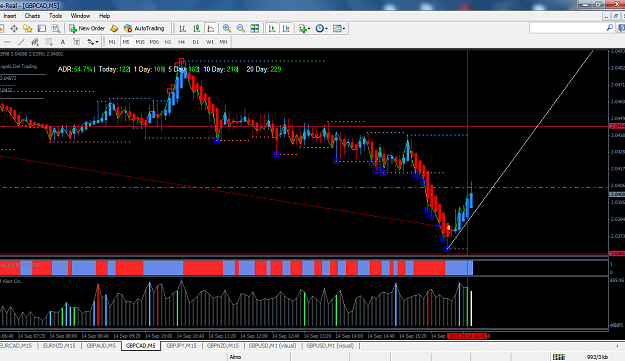Click the '10 Day: 218' indicator text
Image resolution: width=625 pixels, height=361 pixels.
pyautogui.click(x=220, y=69)
